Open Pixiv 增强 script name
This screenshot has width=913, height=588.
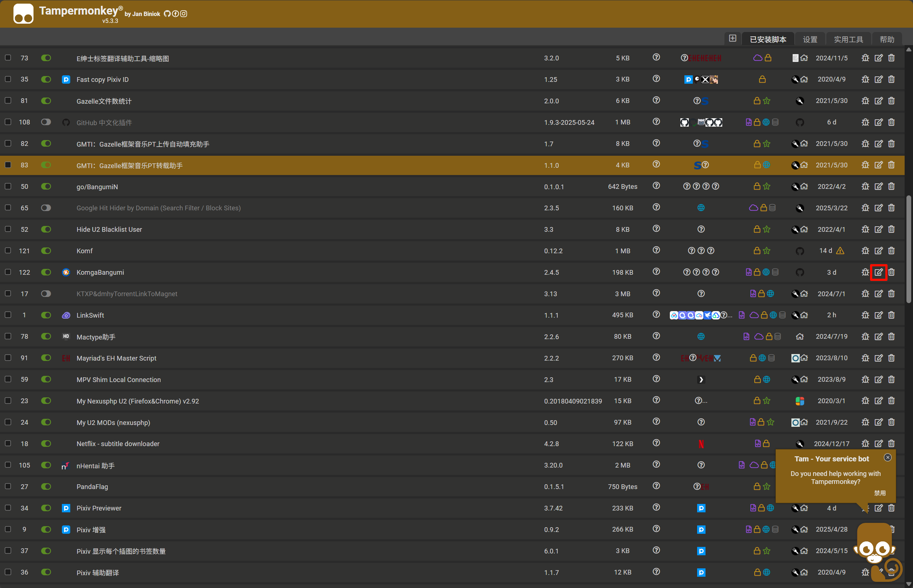tap(91, 529)
